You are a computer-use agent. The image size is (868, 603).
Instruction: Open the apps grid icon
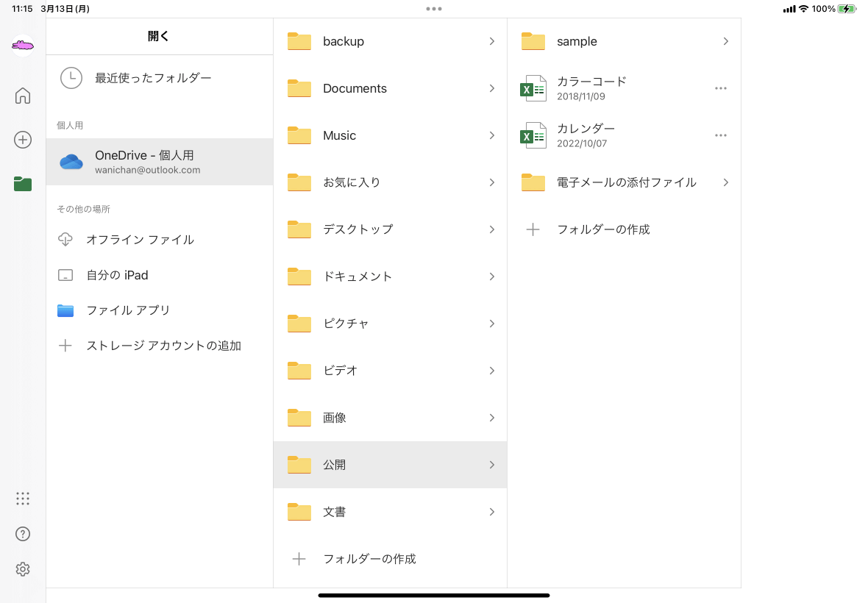23,499
